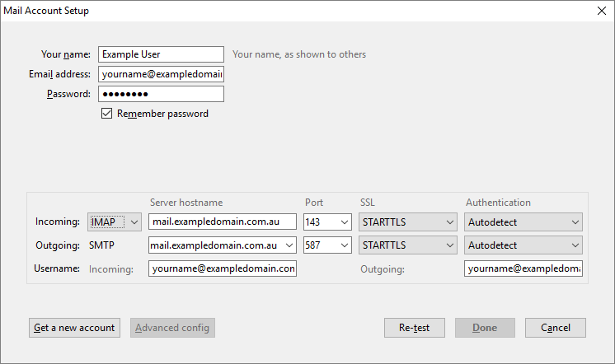Click the Your name input field
This screenshot has width=615, height=364.
[161, 54]
